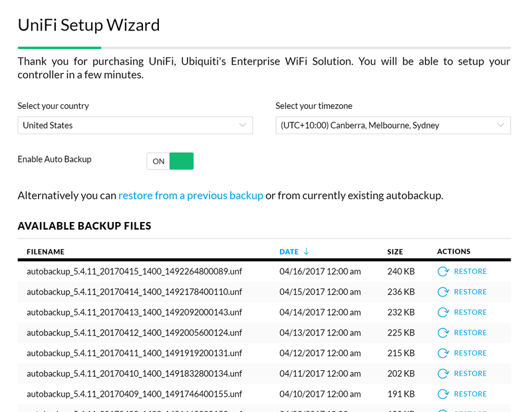
Task: Click restore icon for 20170413 backup
Action: pyautogui.click(x=443, y=312)
